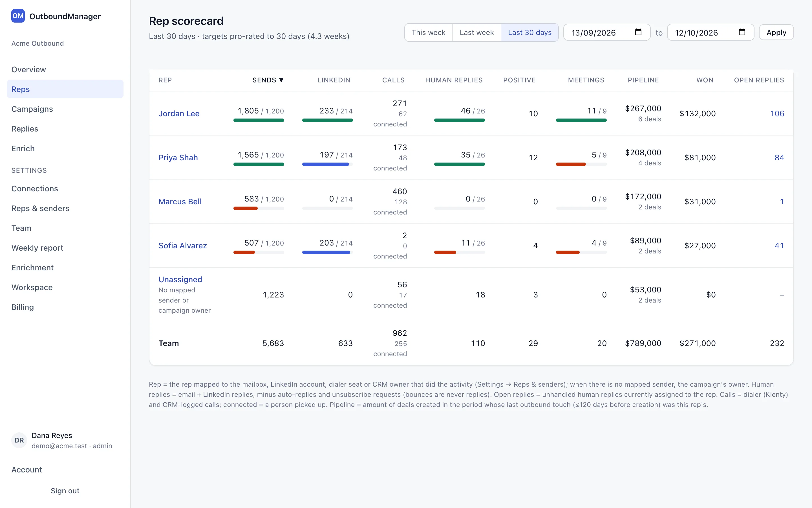Click Jordan Lee's sends progress bar

click(x=259, y=120)
